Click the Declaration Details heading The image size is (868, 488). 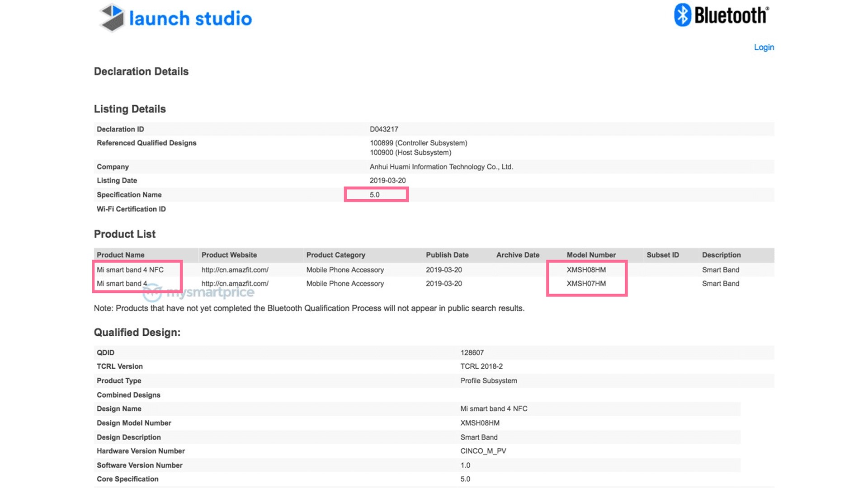(141, 71)
